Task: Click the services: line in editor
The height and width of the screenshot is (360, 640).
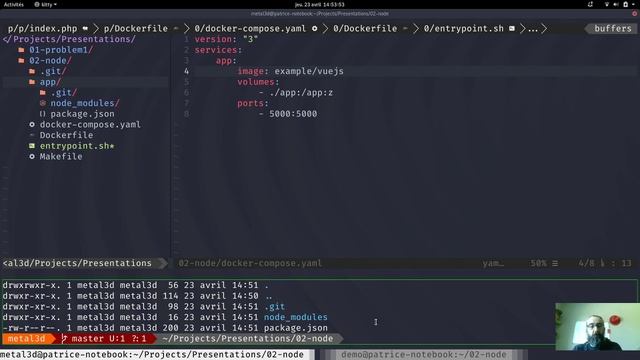Action: (x=218, y=50)
